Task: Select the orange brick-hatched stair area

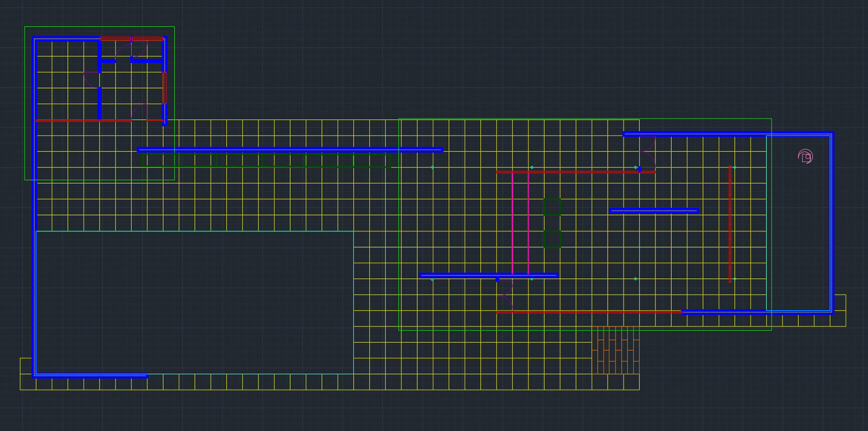Action: click(x=615, y=350)
